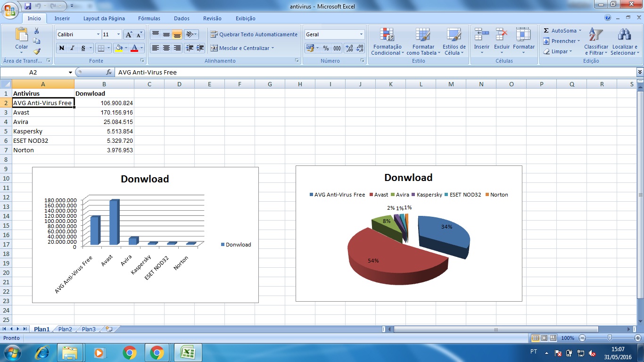Screen dimensions: 644x362
Task: Toggle italic I formatting
Action: [x=73, y=48]
